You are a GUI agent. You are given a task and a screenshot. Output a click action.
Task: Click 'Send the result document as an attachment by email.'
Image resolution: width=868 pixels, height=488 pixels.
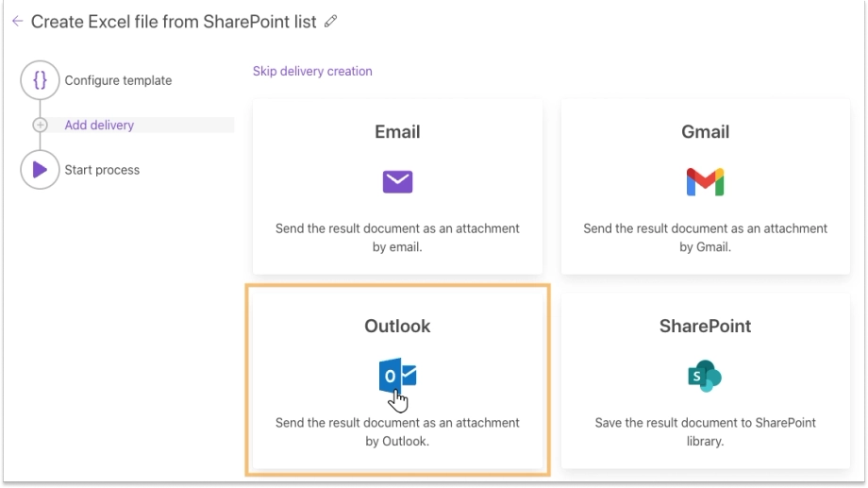(397, 238)
